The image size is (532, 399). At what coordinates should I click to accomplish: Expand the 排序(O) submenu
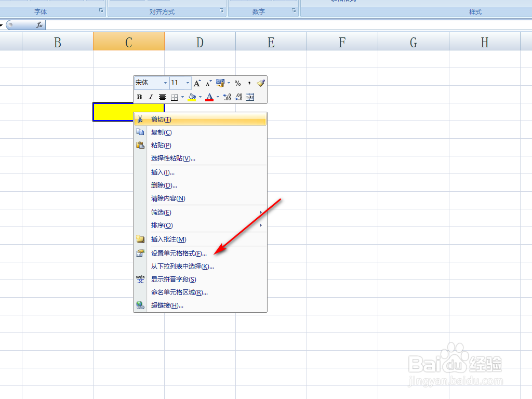pyautogui.click(x=200, y=225)
